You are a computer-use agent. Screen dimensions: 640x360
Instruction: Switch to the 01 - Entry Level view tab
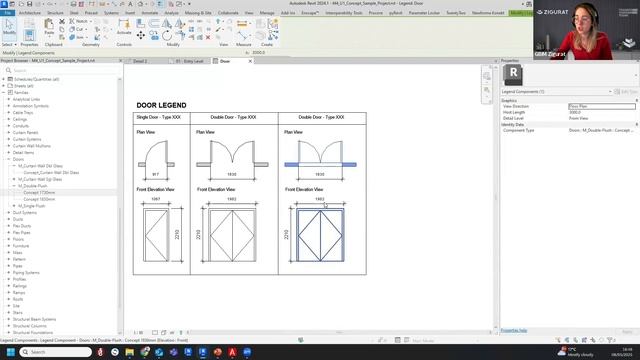(189, 61)
